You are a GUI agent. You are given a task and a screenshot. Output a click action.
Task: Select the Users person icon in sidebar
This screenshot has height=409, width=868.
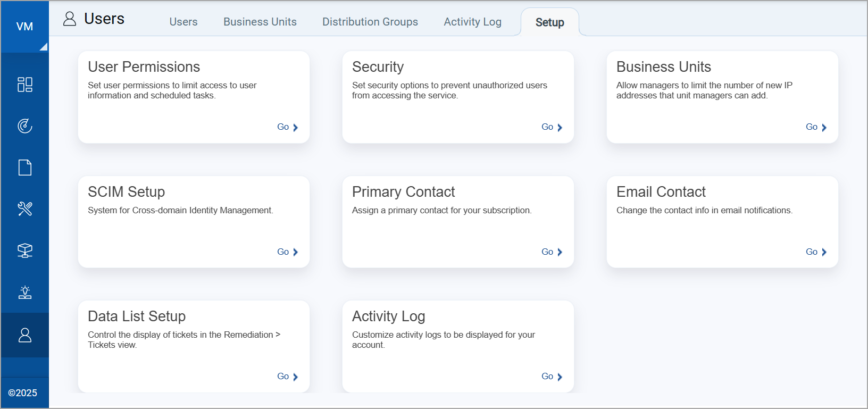pyautogui.click(x=25, y=335)
